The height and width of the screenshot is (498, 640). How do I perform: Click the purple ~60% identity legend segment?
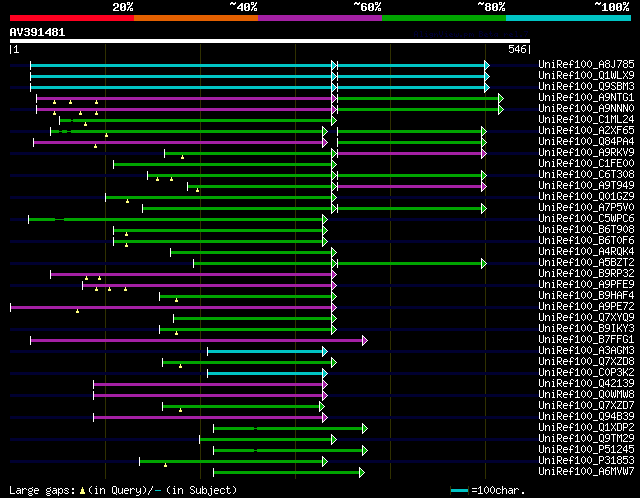(320, 18)
